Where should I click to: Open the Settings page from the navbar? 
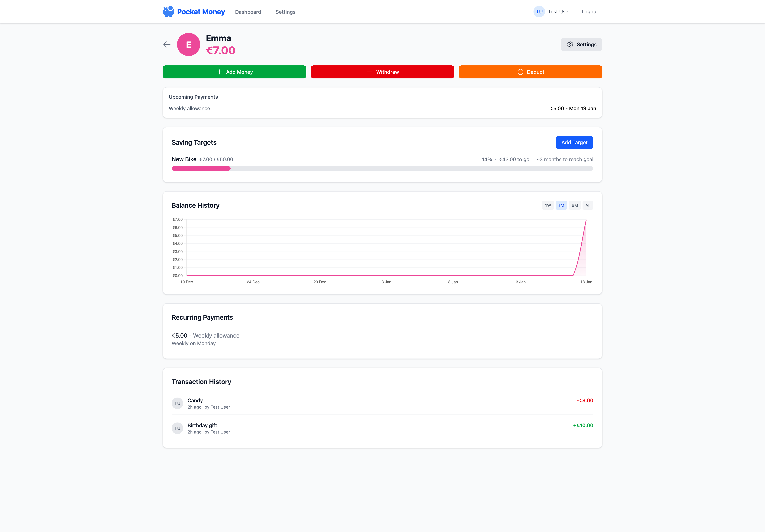pos(285,12)
